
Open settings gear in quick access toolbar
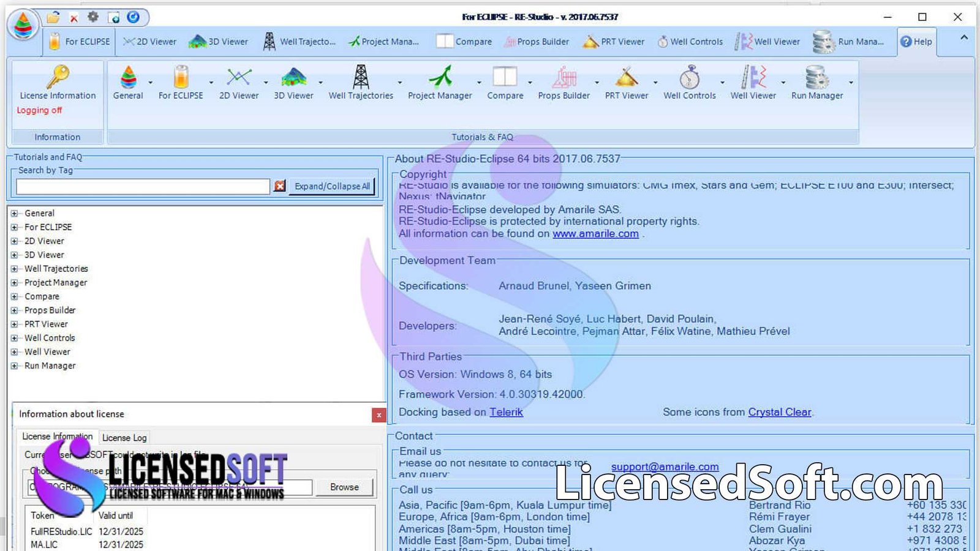pos(93,17)
